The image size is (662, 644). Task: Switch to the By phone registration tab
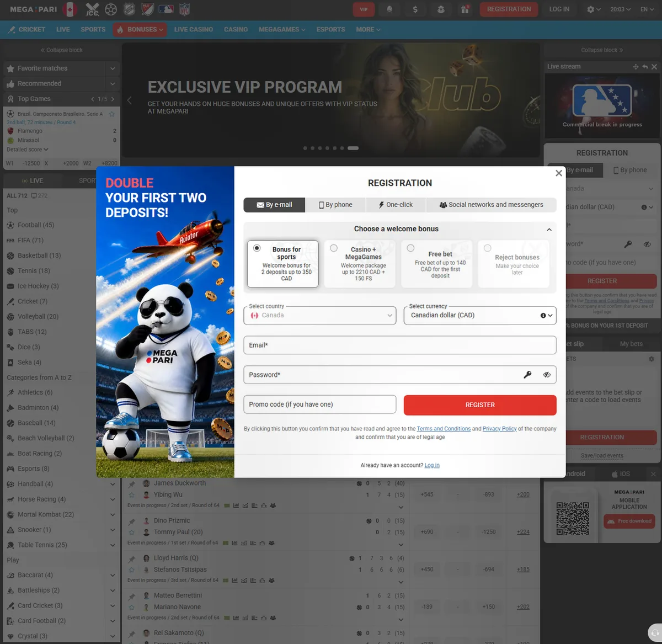[335, 205]
